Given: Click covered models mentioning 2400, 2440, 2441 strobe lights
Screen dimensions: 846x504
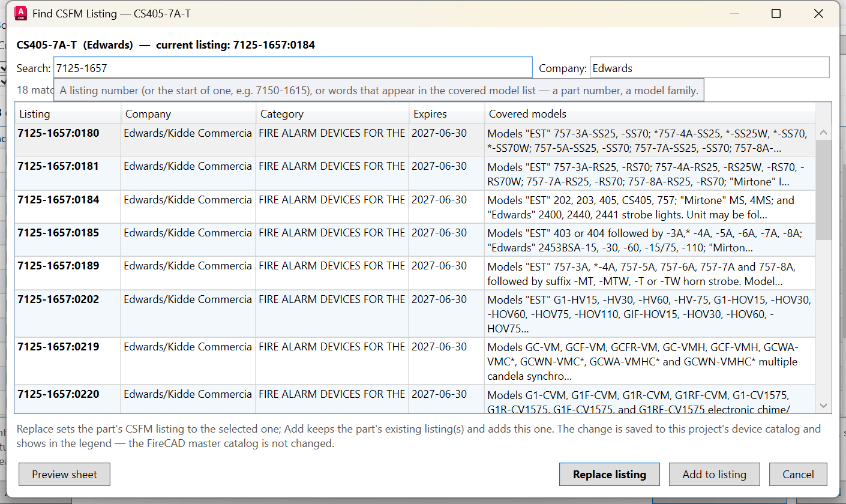Looking at the screenshot, I should pyautogui.click(x=641, y=208).
